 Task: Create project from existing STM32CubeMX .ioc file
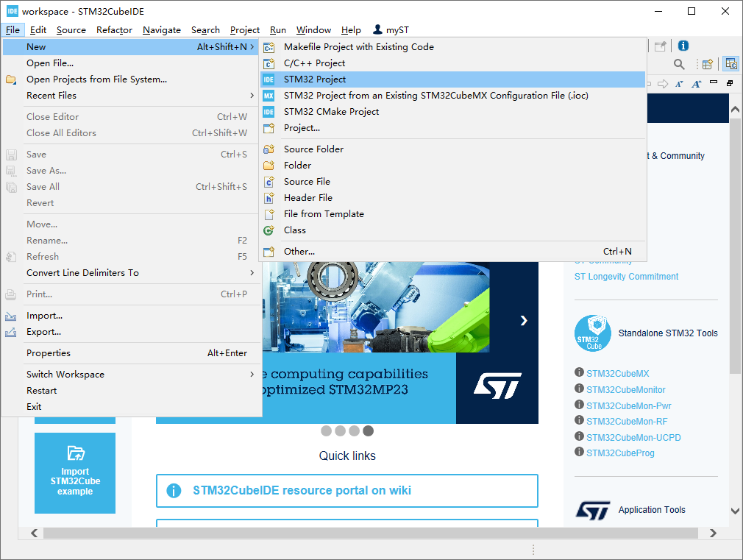452,96
